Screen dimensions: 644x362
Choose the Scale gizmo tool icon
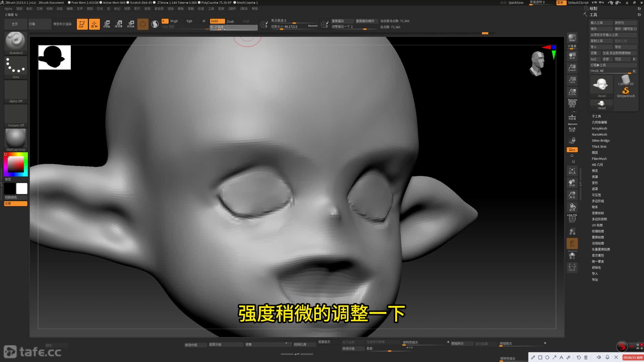click(119, 24)
